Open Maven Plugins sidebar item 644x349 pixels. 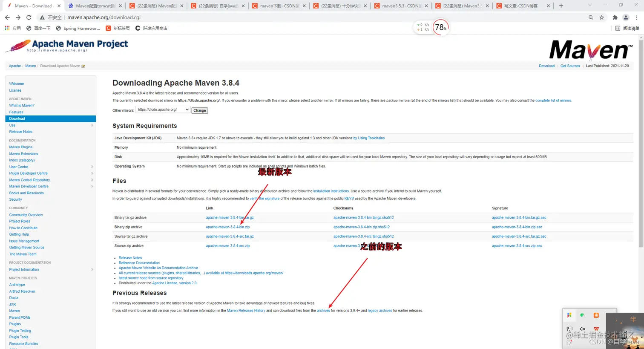pyautogui.click(x=21, y=147)
